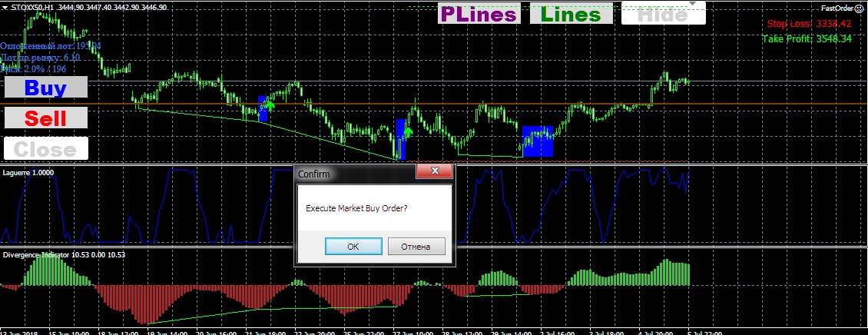
Task: Click the chart shift triangle marker at top
Action: (x=692, y=4)
